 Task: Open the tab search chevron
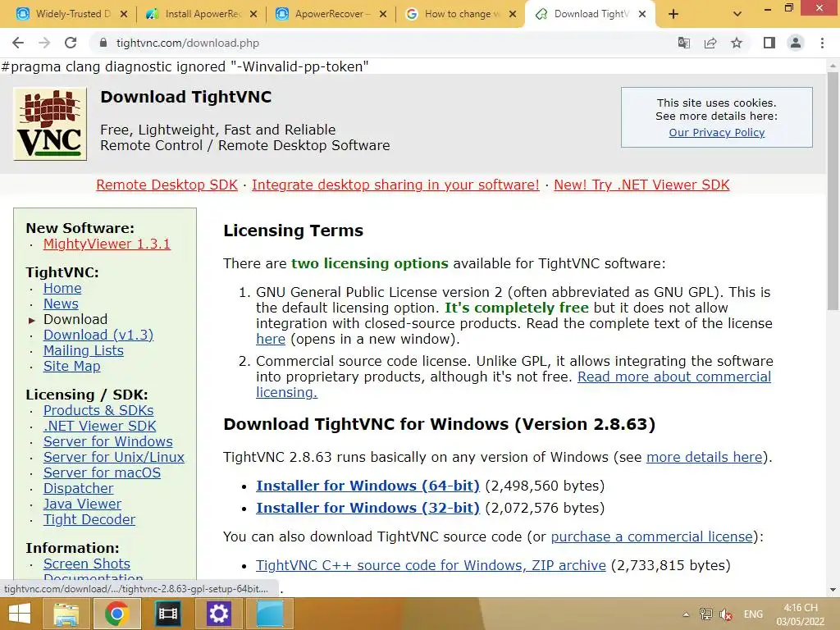point(737,15)
